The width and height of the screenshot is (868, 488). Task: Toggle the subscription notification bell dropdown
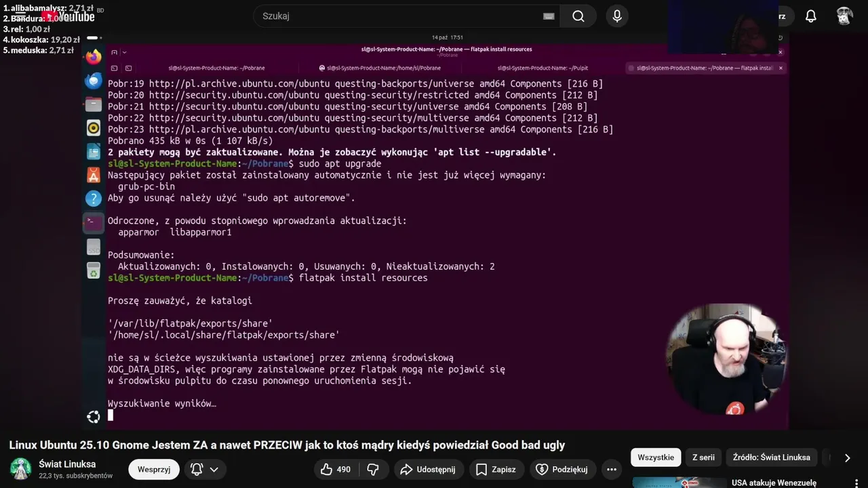click(x=205, y=469)
